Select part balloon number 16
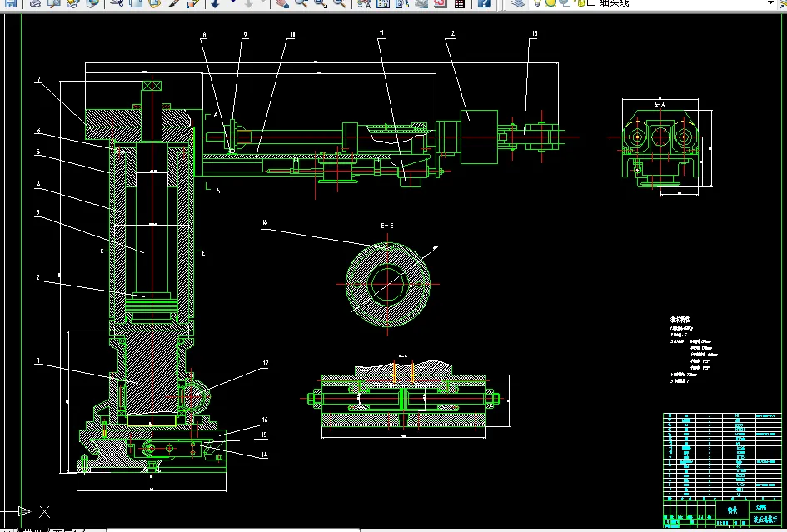 (x=265, y=420)
